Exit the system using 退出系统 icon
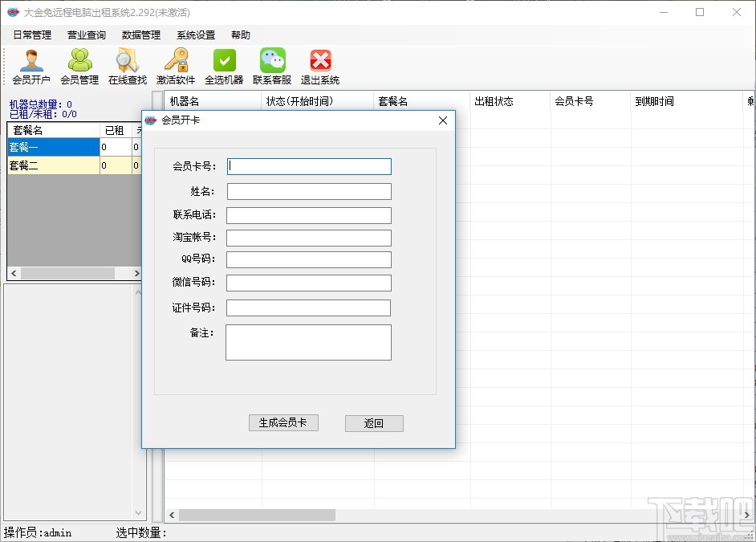 (x=319, y=64)
